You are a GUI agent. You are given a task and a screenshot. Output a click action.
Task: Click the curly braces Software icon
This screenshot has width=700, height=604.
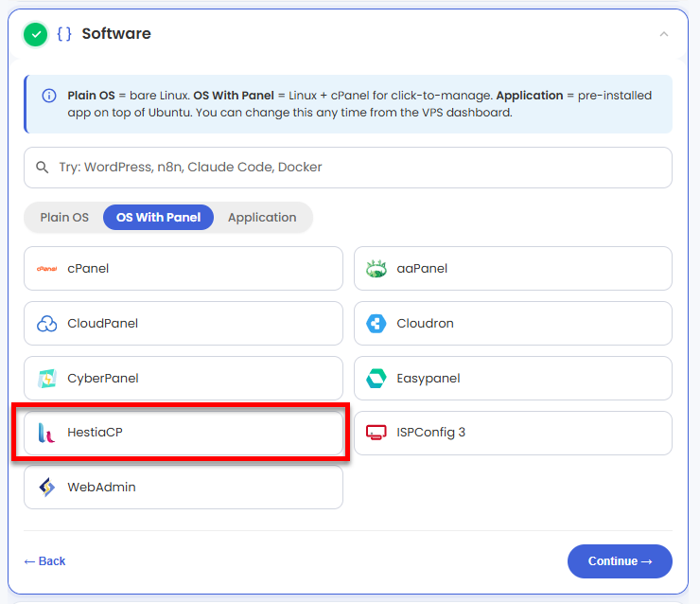coord(64,34)
